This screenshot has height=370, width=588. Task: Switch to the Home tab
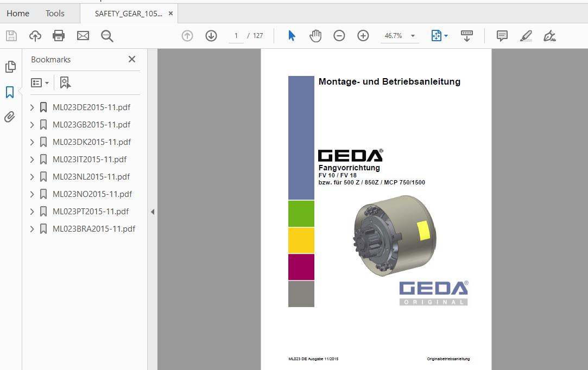coord(17,14)
